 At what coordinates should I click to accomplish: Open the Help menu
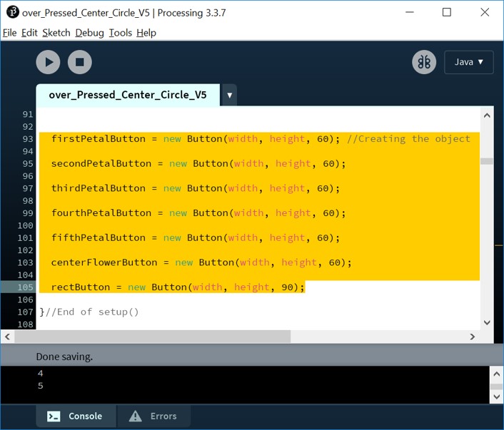point(146,33)
